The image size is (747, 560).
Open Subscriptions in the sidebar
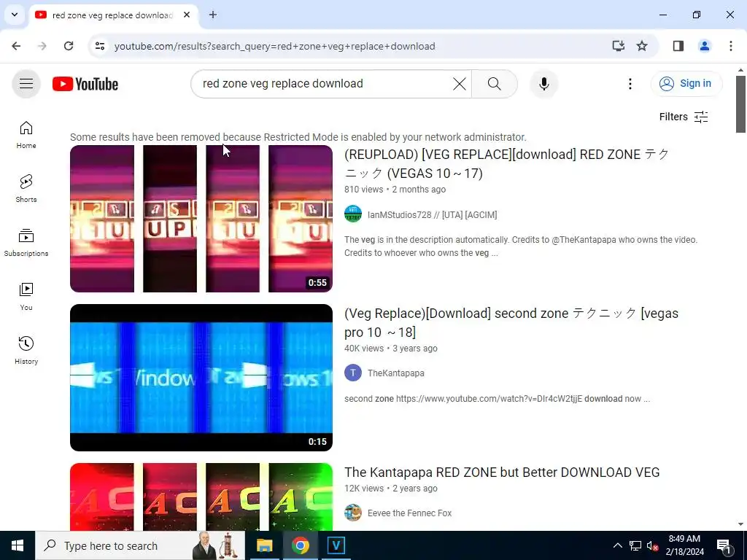[x=26, y=242]
